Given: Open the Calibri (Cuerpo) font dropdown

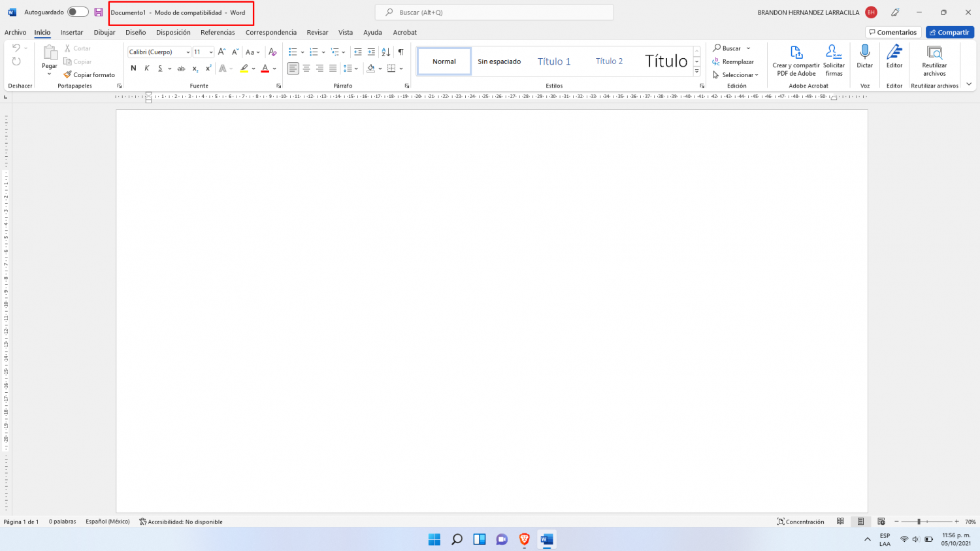Looking at the screenshot, I should pos(188,52).
